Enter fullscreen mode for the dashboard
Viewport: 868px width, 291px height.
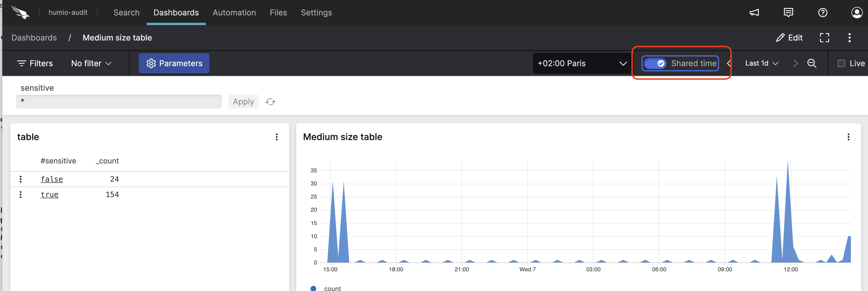(824, 38)
